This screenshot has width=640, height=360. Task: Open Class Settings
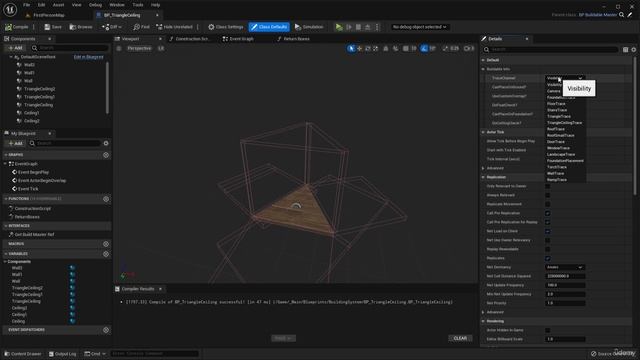pos(226,27)
